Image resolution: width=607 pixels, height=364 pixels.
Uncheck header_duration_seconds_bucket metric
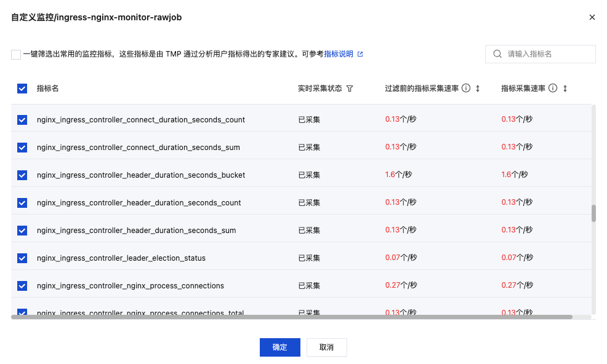pyautogui.click(x=22, y=175)
